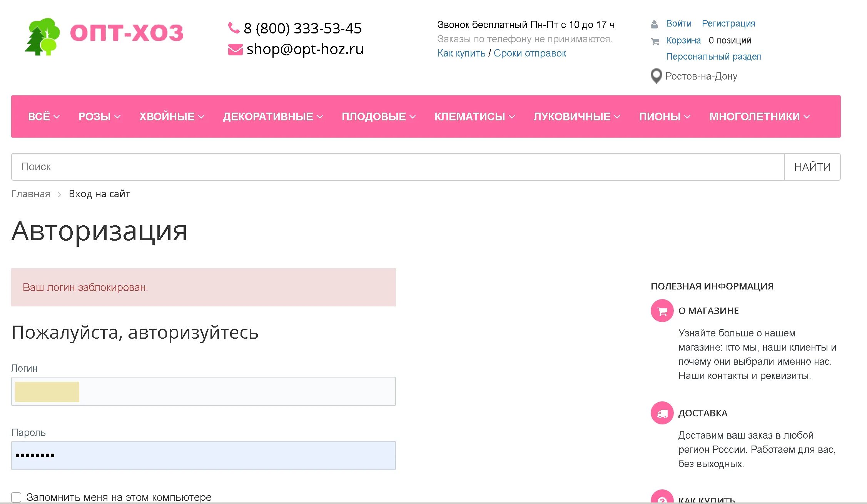867x504 pixels.
Task: Click the location pin icon for Ростов-на-Дону
Action: pos(656,76)
